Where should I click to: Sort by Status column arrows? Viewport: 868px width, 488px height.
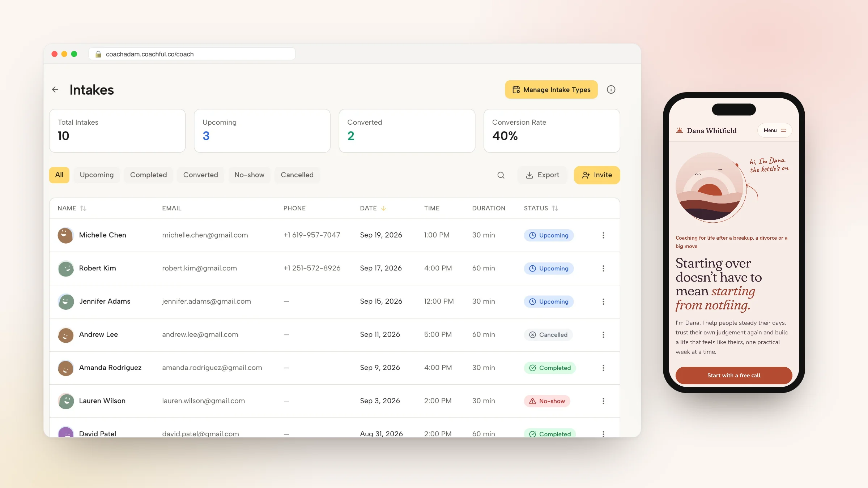tap(555, 208)
